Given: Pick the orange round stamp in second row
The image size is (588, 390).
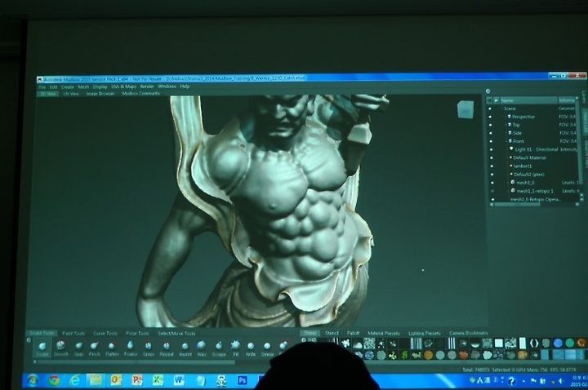Looking at the screenshot, I should coord(428,355).
